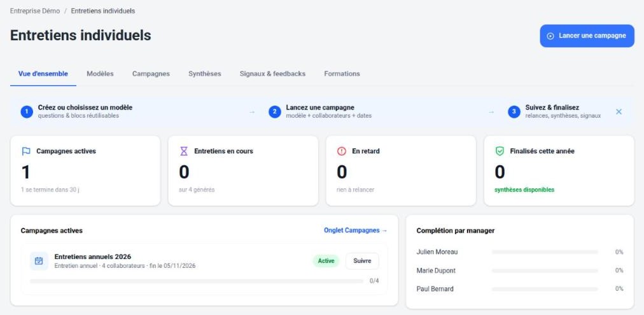Image resolution: width=644 pixels, height=315 pixels.
Task: Click the hourglass icon for Entretiens en cours
Action: (x=183, y=151)
